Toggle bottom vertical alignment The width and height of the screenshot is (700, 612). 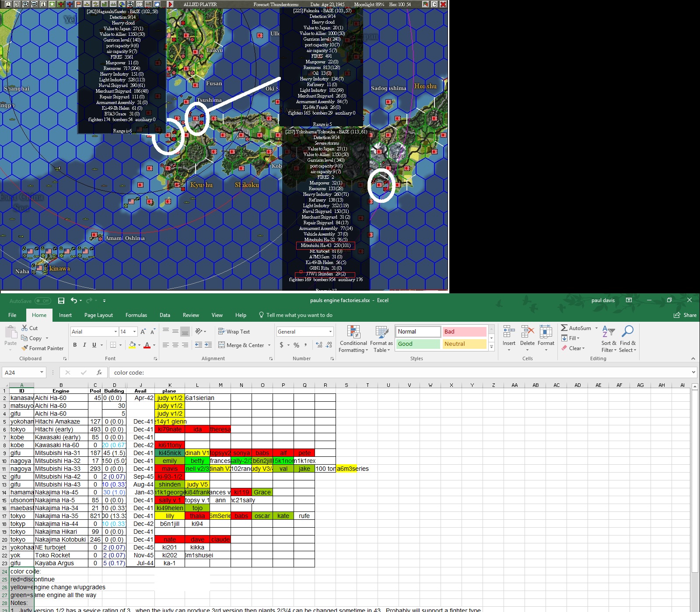pos(185,331)
